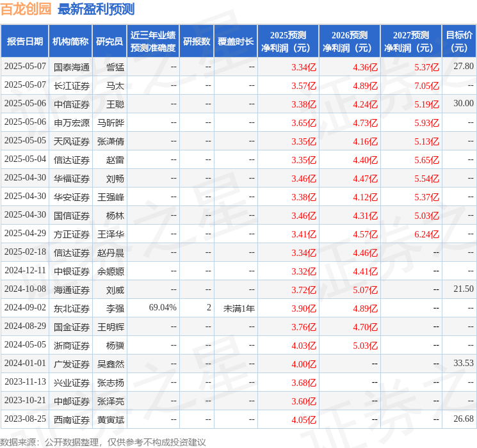Click the 研究员 column header

(109, 42)
